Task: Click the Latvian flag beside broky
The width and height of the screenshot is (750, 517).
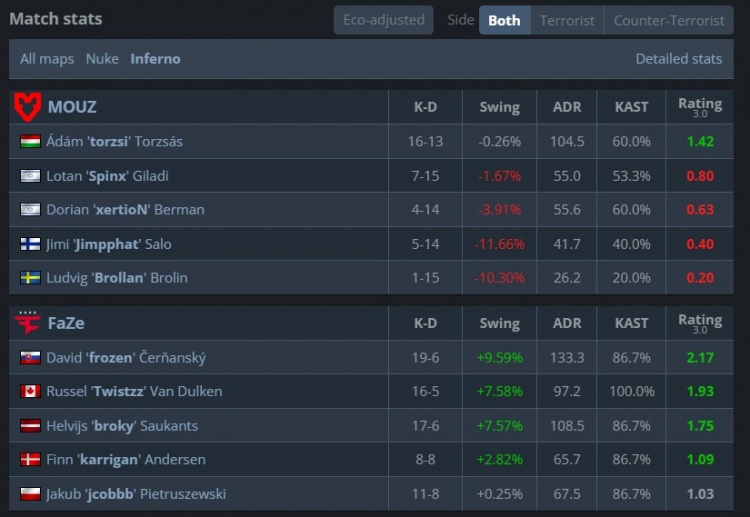Action: (x=30, y=426)
